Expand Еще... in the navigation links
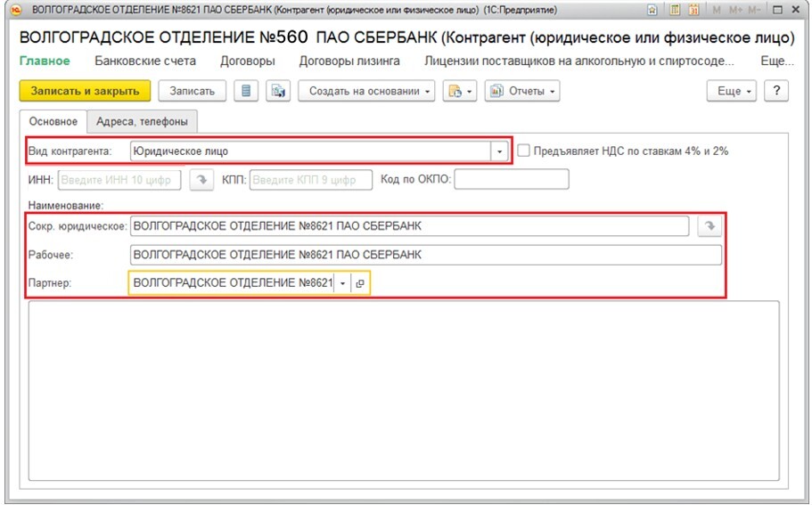 pos(776,61)
